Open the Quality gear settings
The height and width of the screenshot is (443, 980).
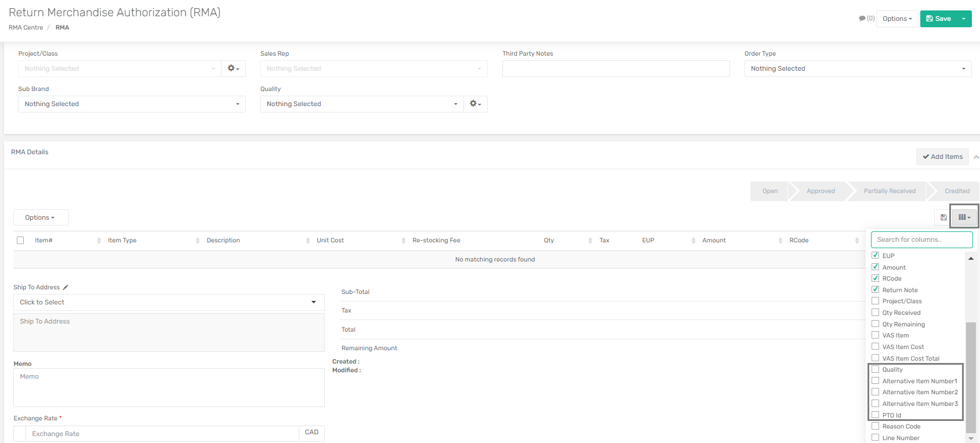click(x=476, y=104)
